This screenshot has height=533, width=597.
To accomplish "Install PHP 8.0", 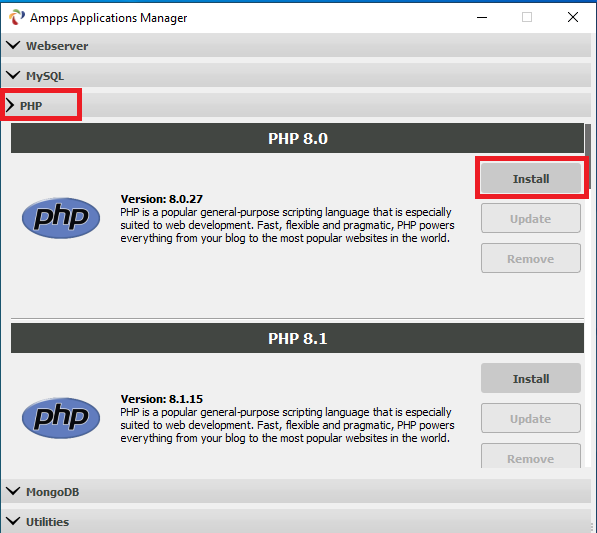I will [531, 178].
